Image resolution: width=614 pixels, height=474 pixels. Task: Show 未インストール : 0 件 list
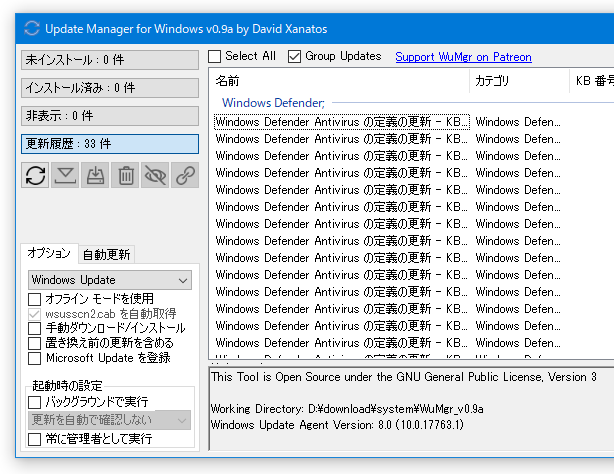(x=110, y=60)
